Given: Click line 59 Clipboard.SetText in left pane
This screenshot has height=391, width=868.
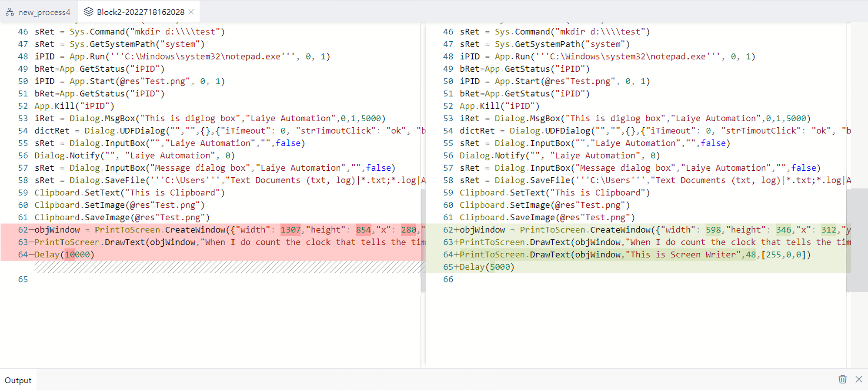Looking at the screenshot, I should [130, 192].
